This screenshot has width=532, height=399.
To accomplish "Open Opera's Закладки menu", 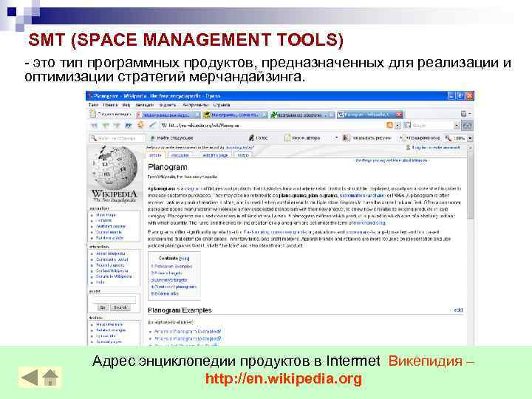I will [x=145, y=105].
